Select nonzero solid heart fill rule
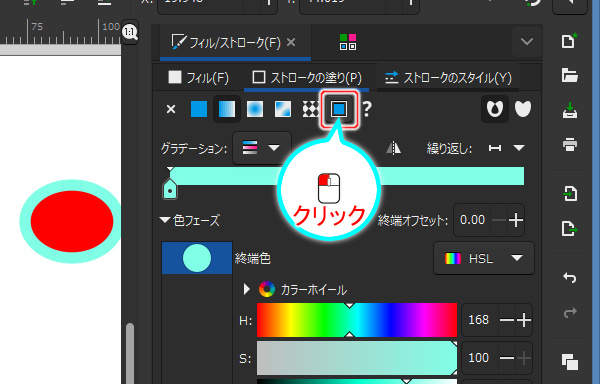The width and height of the screenshot is (600, 384). click(x=523, y=109)
